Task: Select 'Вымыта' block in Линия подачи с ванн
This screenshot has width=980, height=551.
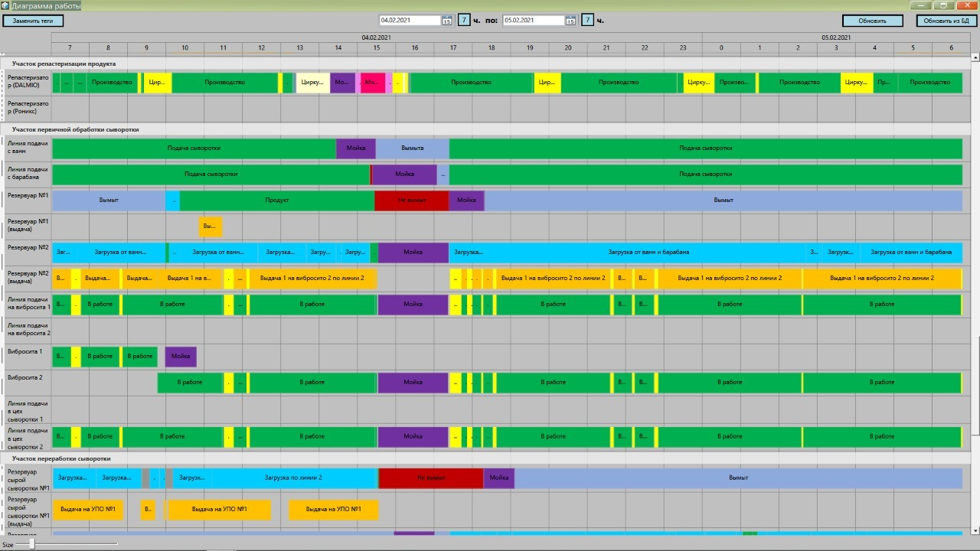Action: tap(412, 148)
